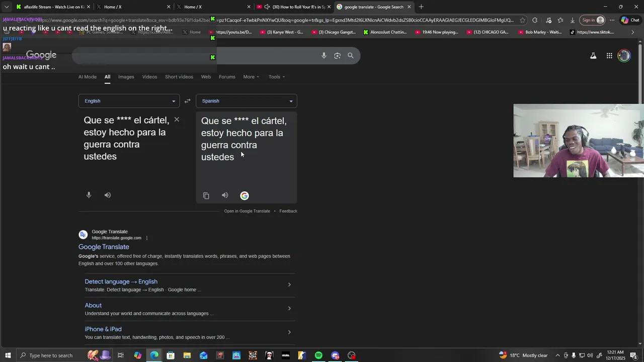Start a voice search with the microphone
Viewport: 644px width, 362px height.
coord(324,56)
